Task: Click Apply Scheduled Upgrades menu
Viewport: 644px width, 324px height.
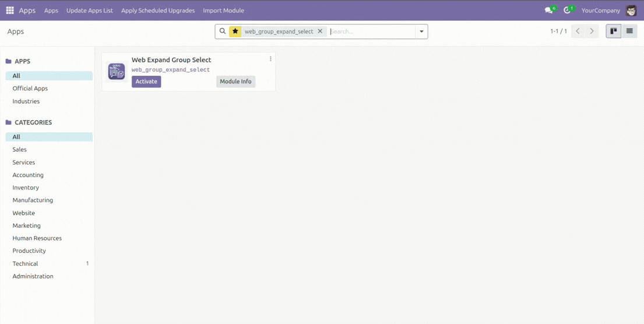Action: 158,10
